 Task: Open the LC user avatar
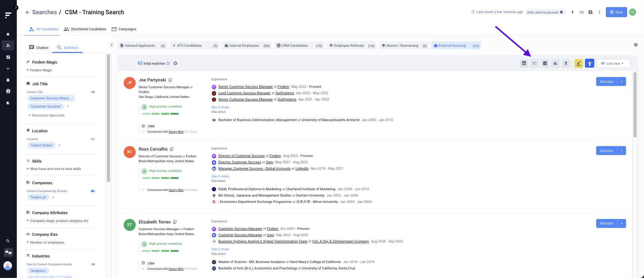(632, 12)
